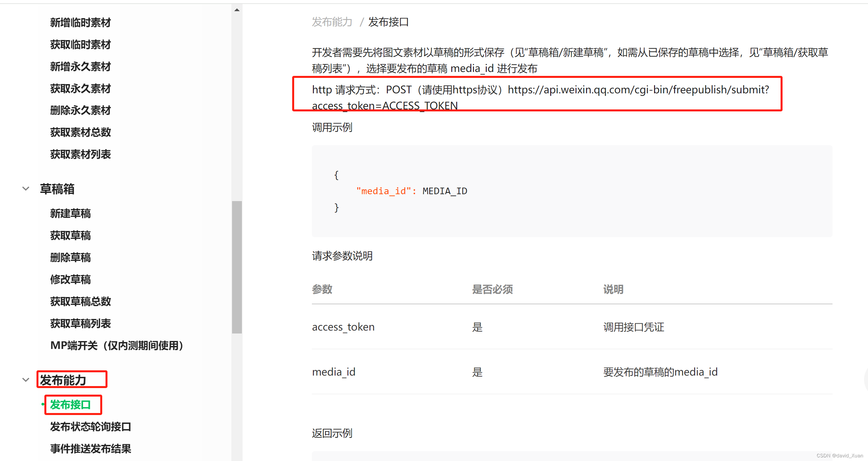868x461 pixels.
Task: Collapse the 草稿箱 section chevron
Action: (26, 189)
